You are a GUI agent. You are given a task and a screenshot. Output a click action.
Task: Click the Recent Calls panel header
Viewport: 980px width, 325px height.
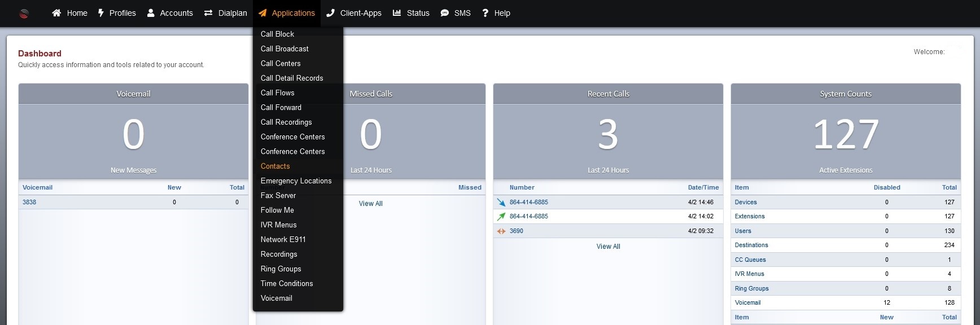click(609, 94)
